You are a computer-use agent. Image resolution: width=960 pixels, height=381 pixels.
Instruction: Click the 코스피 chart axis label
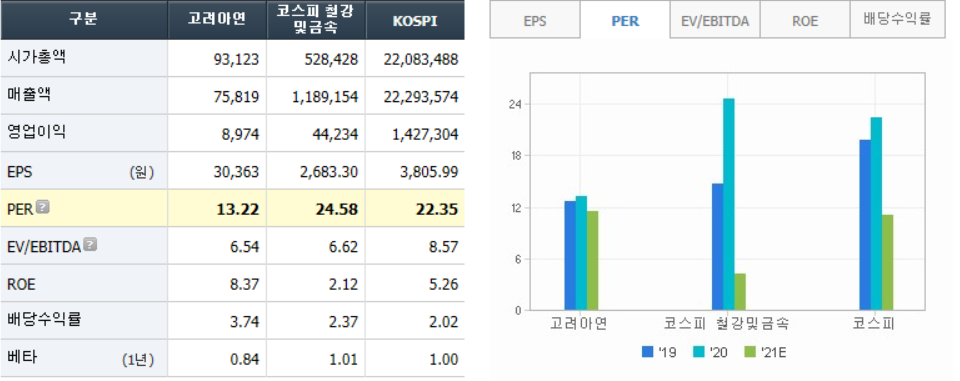874,323
